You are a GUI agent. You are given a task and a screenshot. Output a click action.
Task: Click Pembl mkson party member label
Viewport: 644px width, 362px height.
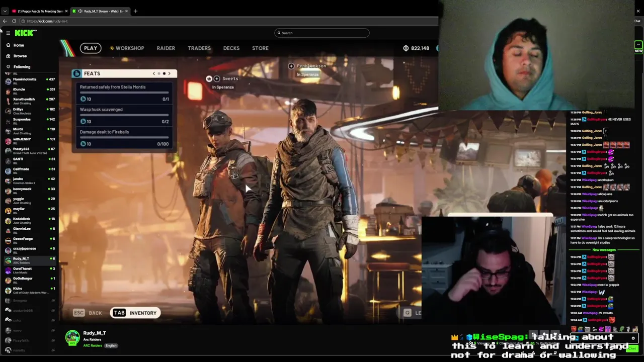click(x=311, y=66)
